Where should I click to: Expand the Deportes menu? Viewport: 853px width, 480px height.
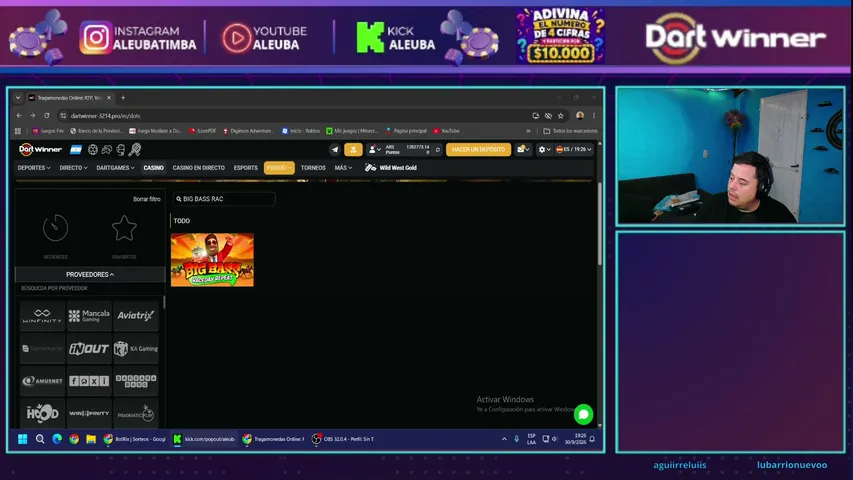(x=34, y=168)
